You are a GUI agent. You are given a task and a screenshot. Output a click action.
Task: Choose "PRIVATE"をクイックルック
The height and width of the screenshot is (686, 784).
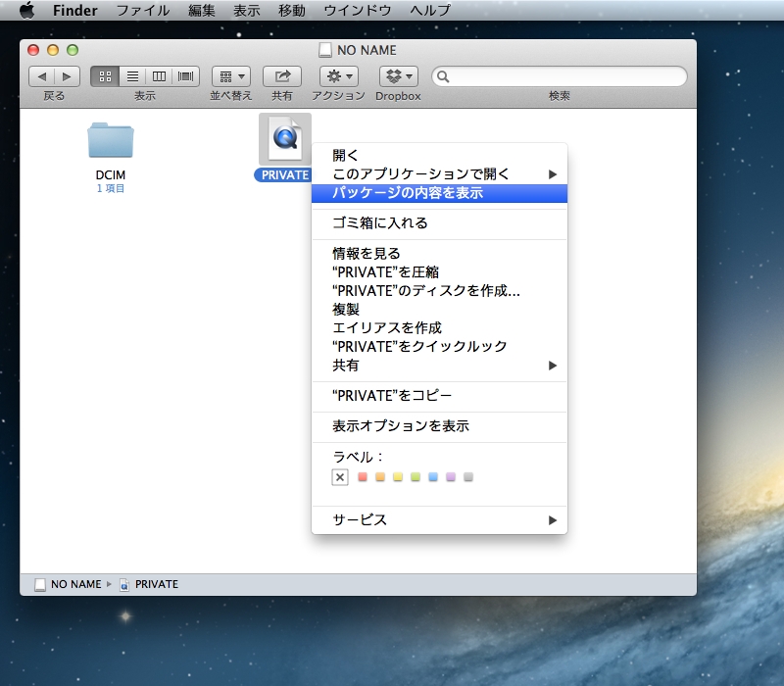click(x=439, y=347)
